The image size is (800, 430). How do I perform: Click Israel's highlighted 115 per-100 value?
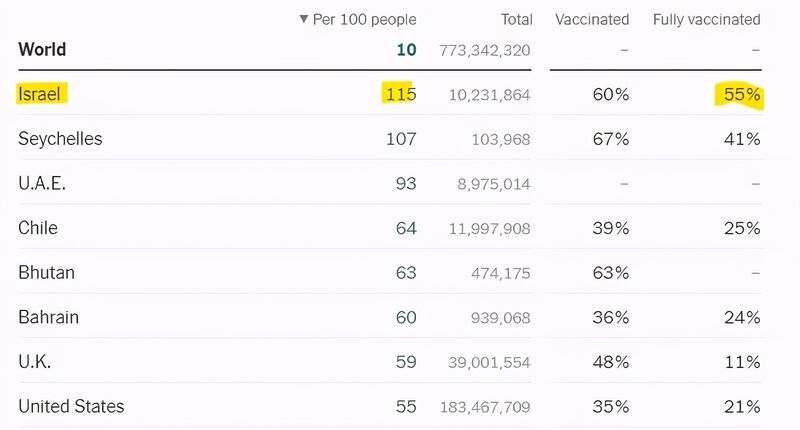[400, 94]
